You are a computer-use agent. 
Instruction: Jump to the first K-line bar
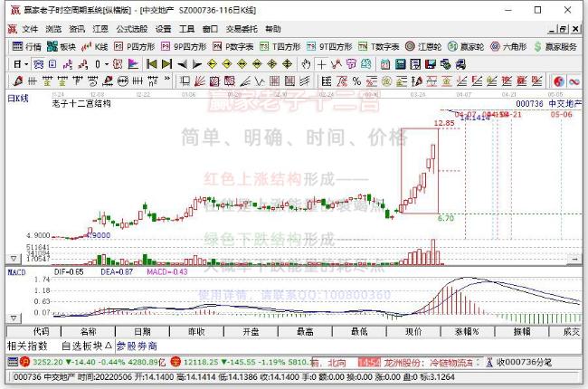(x=151, y=64)
